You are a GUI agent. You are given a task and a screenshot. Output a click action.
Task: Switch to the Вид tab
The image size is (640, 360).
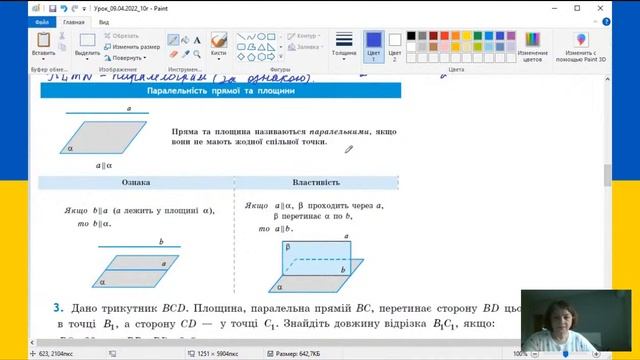point(104,22)
